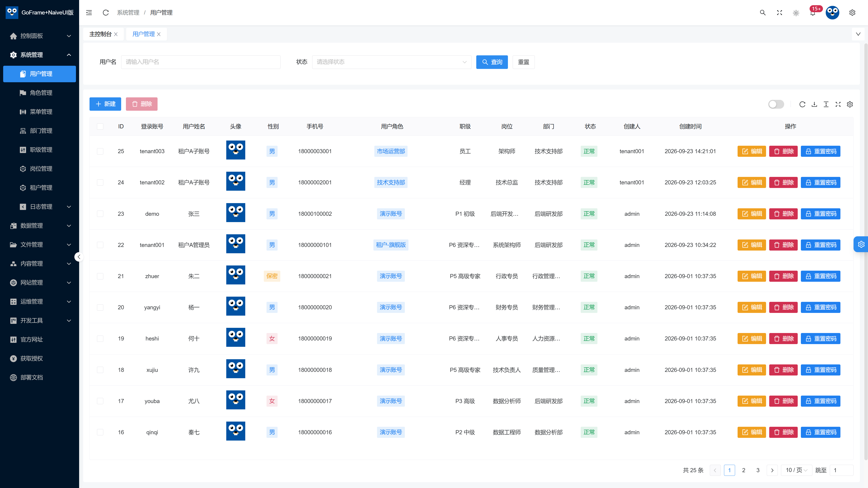The height and width of the screenshot is (488, 868).
Task: Click the 用户名 input field
Action: (200, 62)
